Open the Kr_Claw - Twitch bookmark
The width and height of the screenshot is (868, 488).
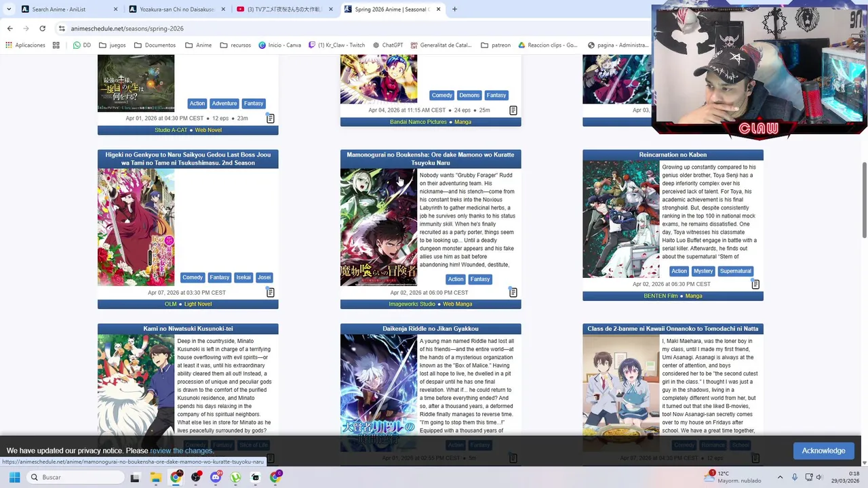pos(336,45)
